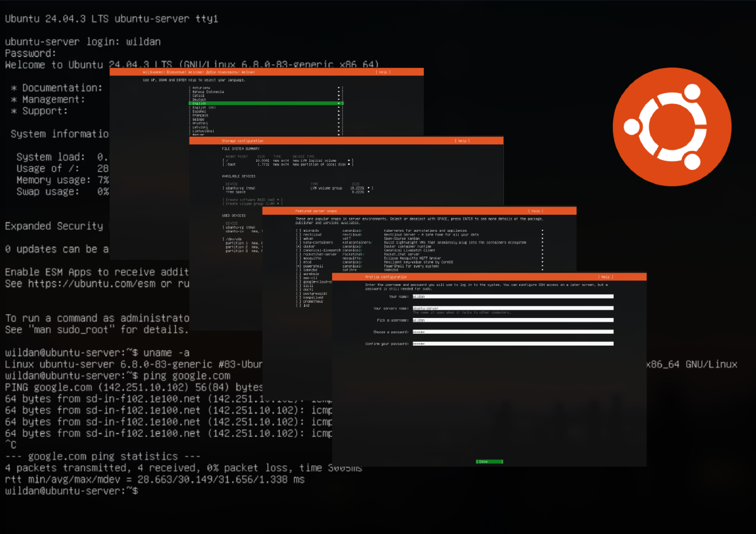
Task: Select Català in the language list
Action: [x=266, y=95]
